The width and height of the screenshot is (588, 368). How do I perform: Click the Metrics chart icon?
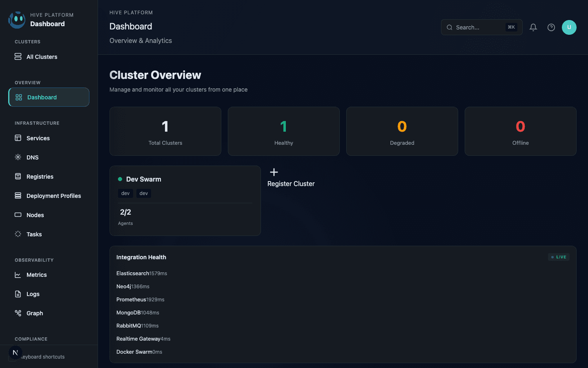click(18, 275)
